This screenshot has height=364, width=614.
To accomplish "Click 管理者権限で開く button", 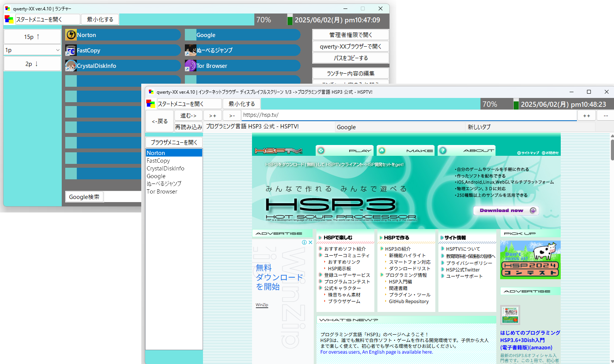I will (x=350, y=35).
